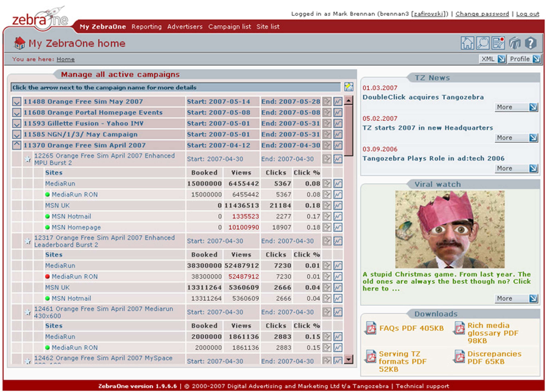
Task: Open chart icon for 12317 Leaderboard Burst 2 row
Action: (x=338, y=241)
